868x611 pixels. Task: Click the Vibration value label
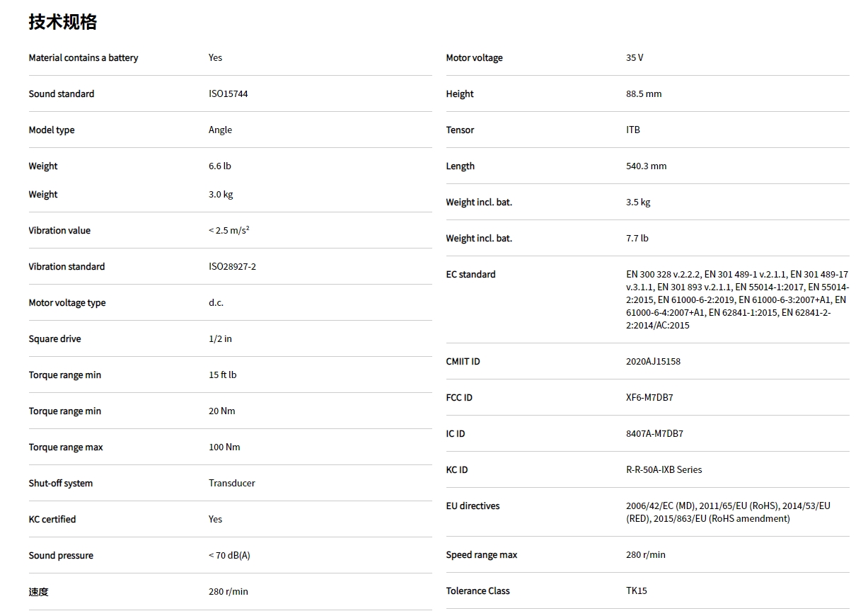pos(59,231)
